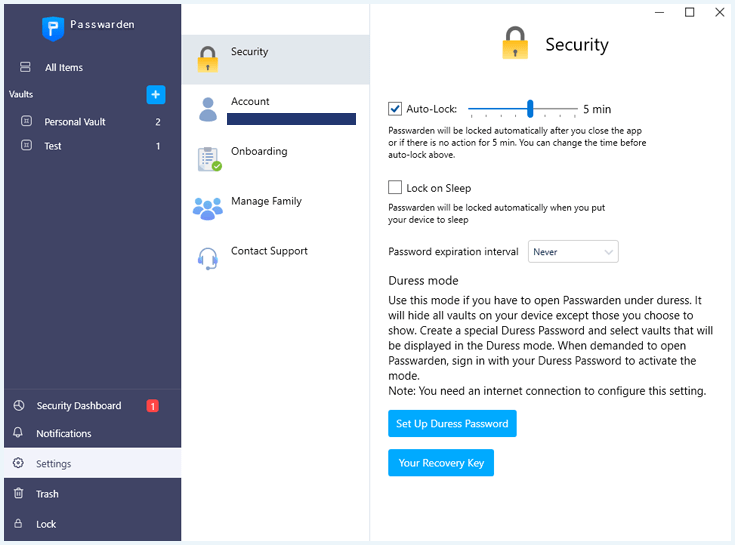The height and width of the screenshot is (545, 735).
Task: Click the All Items stack icon
Action: (x=25, y=67)
